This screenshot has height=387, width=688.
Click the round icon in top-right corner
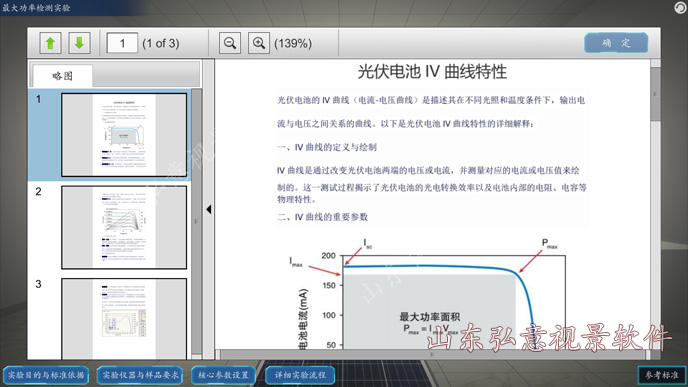tap(680, 7)
